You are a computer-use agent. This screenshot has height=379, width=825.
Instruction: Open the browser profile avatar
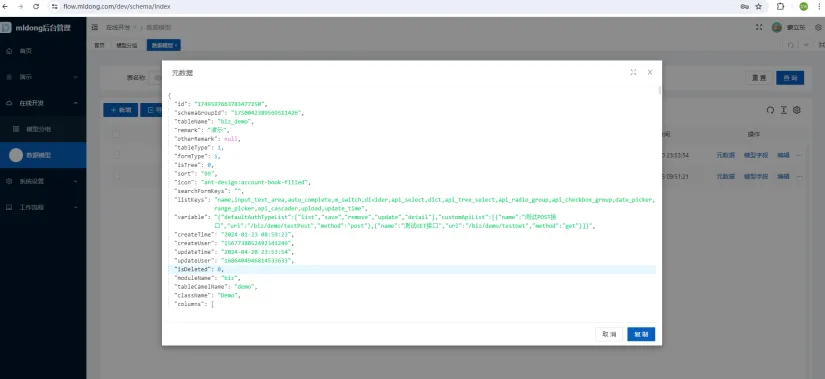pyautogui.click(x=803, y=6)
